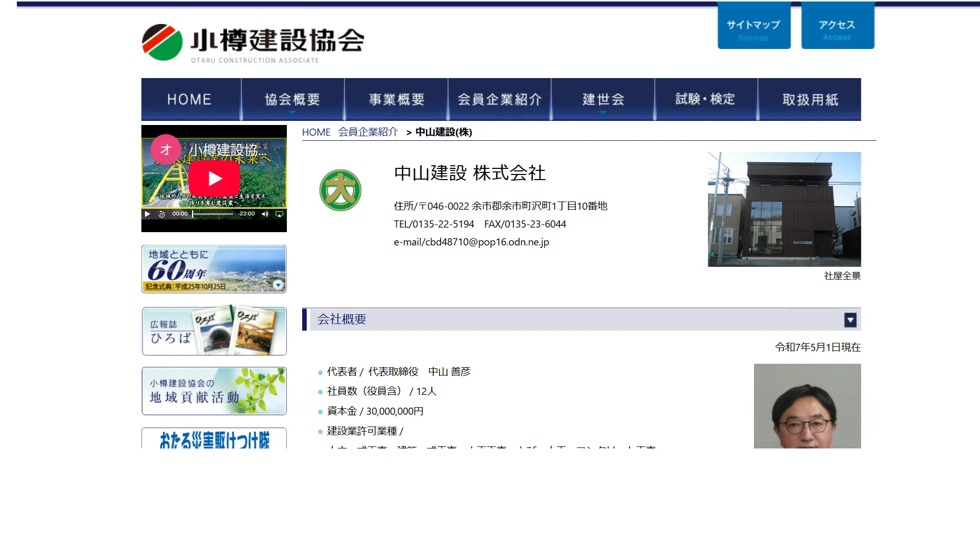Image resolution: width=980 pixels, height=551 pixels.
Task: Open the 試験・検定 menu item
Action: tap(706, 99)
